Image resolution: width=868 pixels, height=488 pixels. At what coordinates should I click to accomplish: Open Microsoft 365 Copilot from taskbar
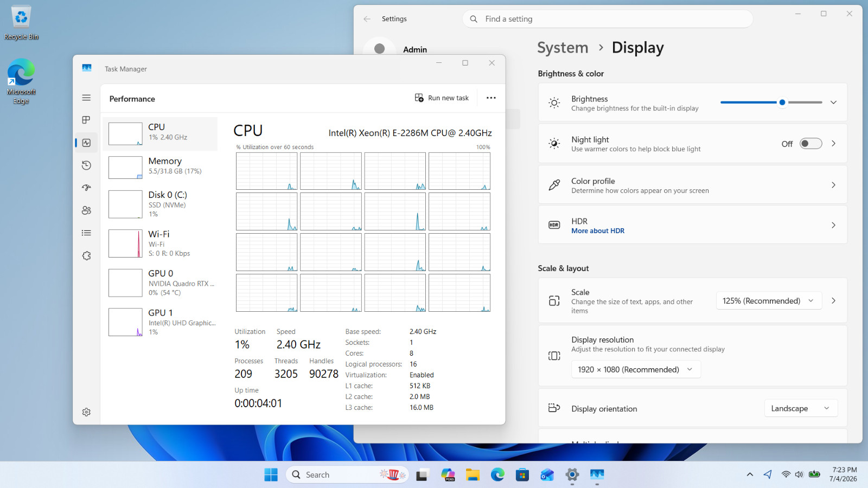point(448,475)
